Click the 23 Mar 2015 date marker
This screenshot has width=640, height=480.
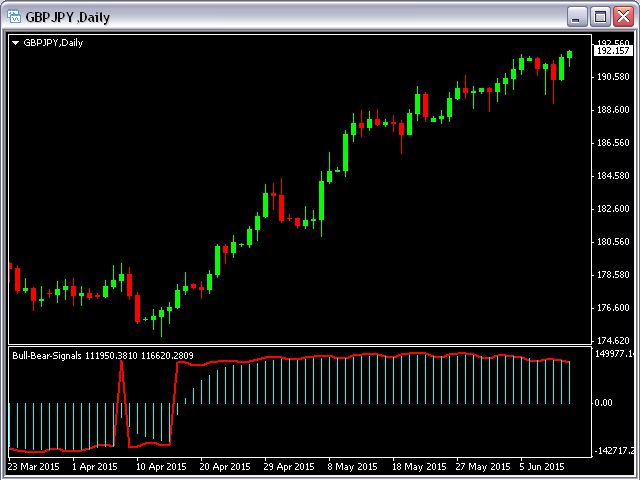click(33, 467)
